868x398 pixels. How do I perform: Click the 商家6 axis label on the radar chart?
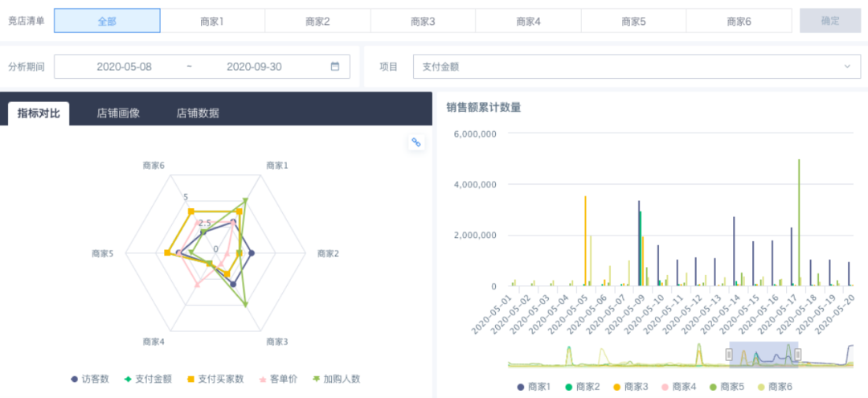point(154,165)
